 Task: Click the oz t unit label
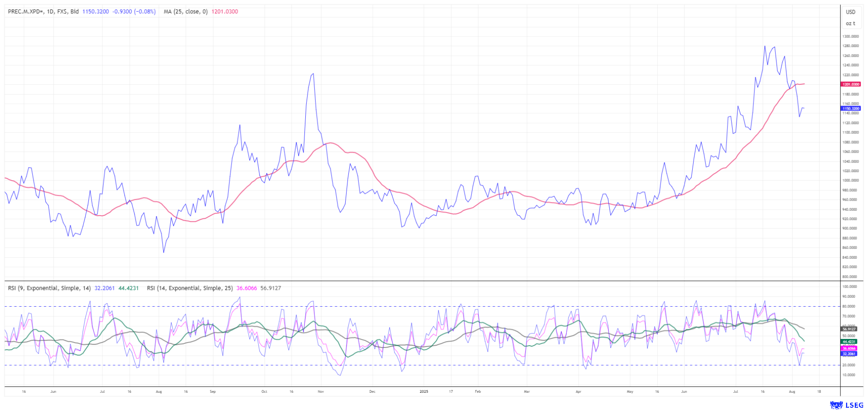pos(850,24)
